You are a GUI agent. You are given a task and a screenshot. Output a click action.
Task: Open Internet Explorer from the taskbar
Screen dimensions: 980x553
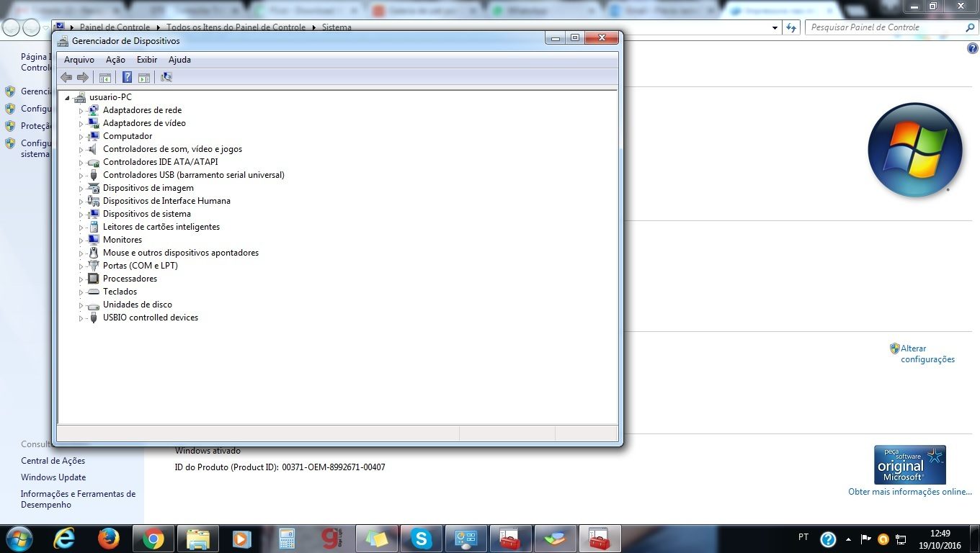click(65, 539)
